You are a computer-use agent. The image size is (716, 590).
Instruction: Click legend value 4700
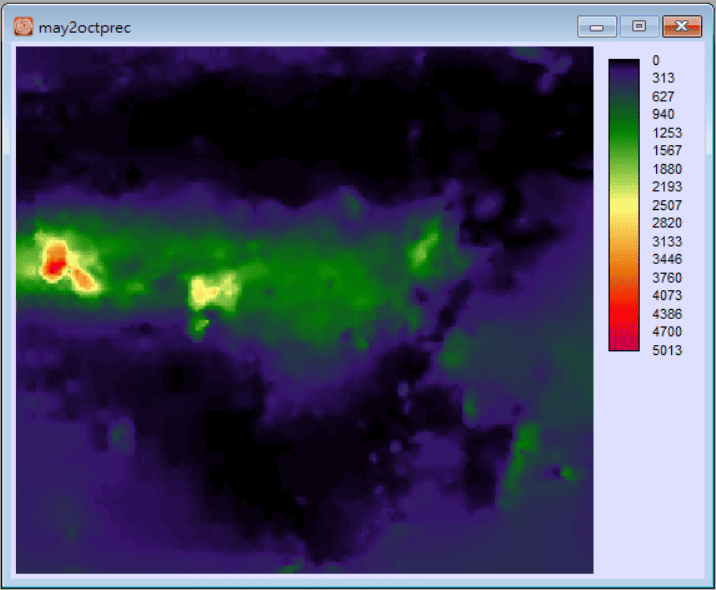[667, 332]
